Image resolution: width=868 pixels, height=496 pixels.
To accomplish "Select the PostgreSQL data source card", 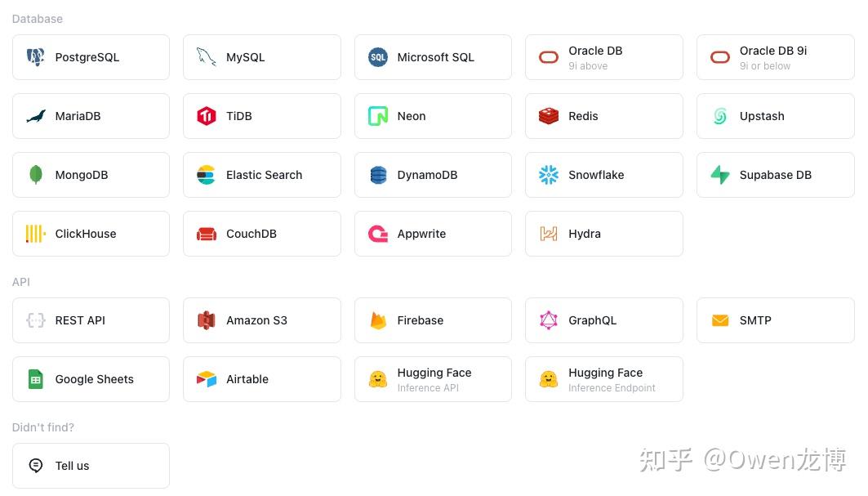I will pyautogui.click(x=91, y=57).
